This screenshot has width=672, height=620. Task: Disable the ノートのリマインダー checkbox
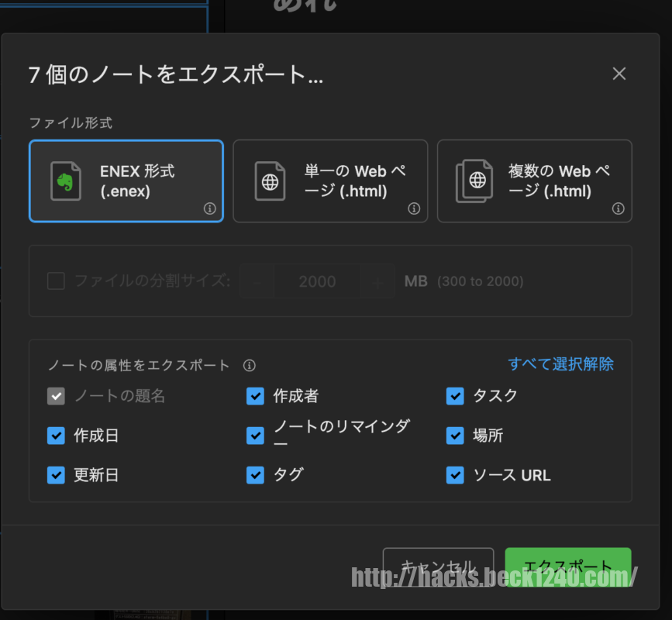[x=255, y=436]
